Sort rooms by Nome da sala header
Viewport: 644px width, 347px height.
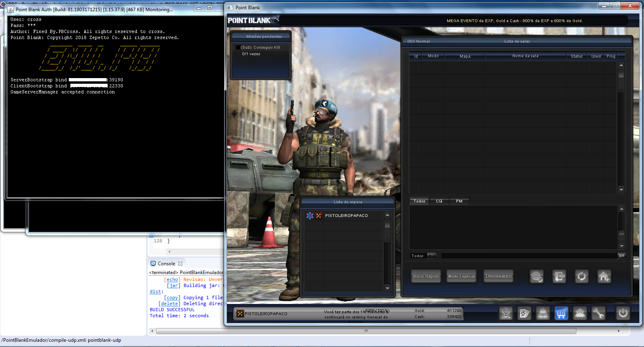[525, 56]
